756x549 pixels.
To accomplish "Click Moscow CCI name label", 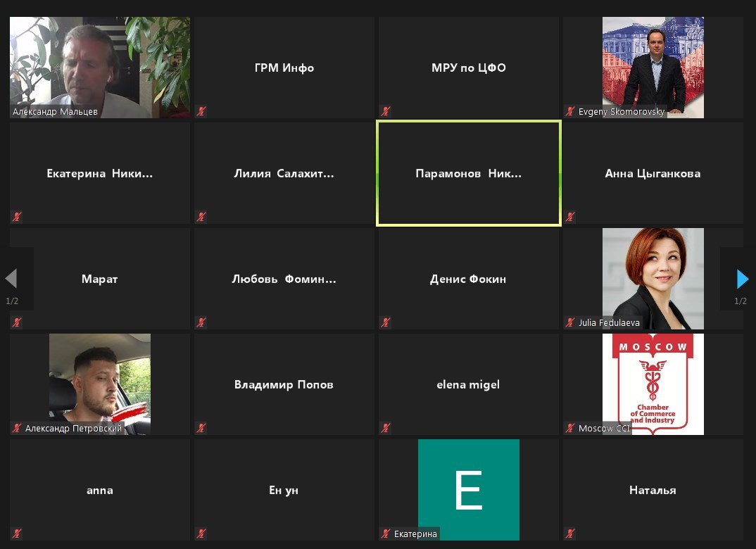I will point(604,428).
